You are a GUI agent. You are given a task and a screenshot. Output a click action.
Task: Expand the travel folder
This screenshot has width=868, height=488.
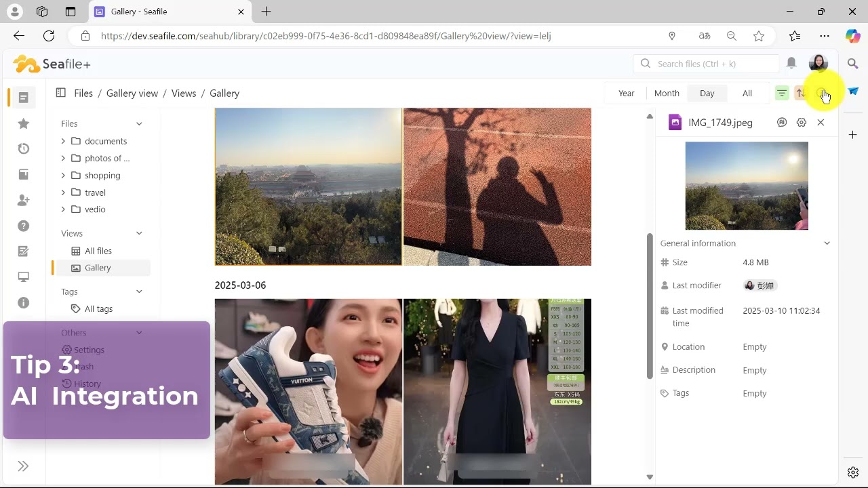63,192
